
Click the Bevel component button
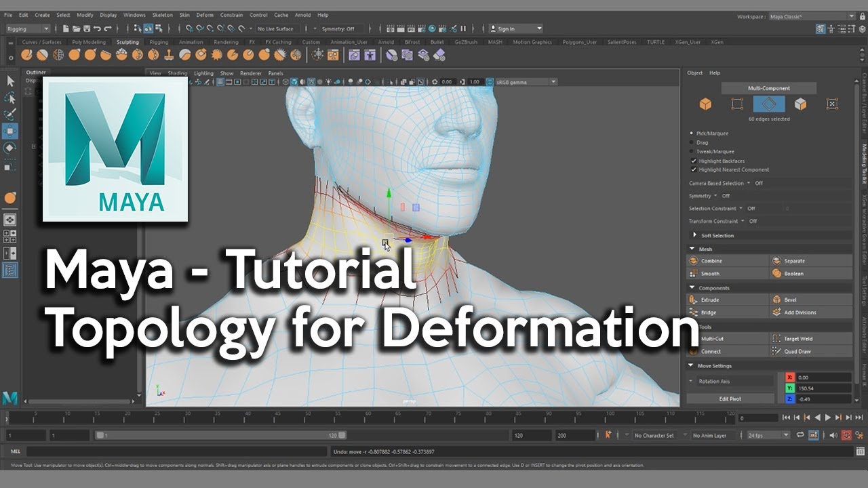(x=811, y=300)
